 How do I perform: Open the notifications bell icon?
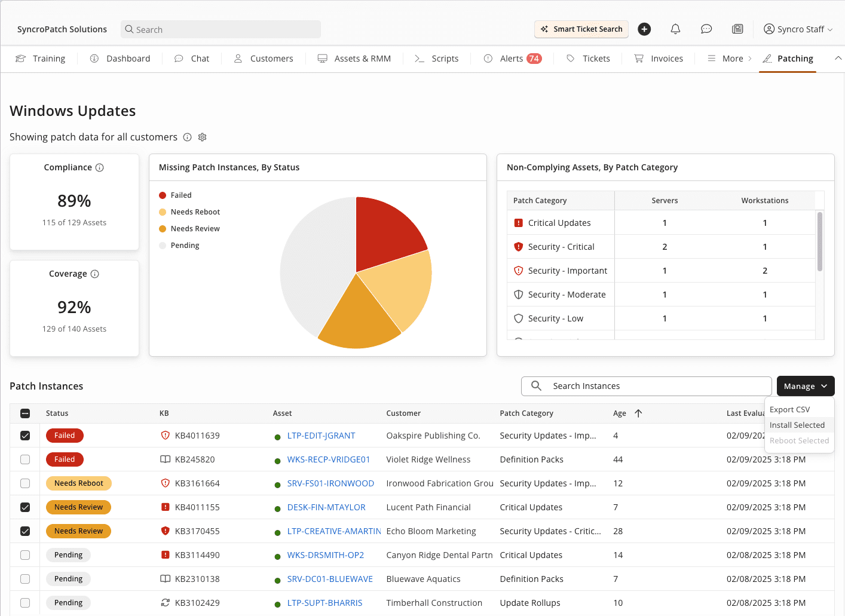pos(675,29)
